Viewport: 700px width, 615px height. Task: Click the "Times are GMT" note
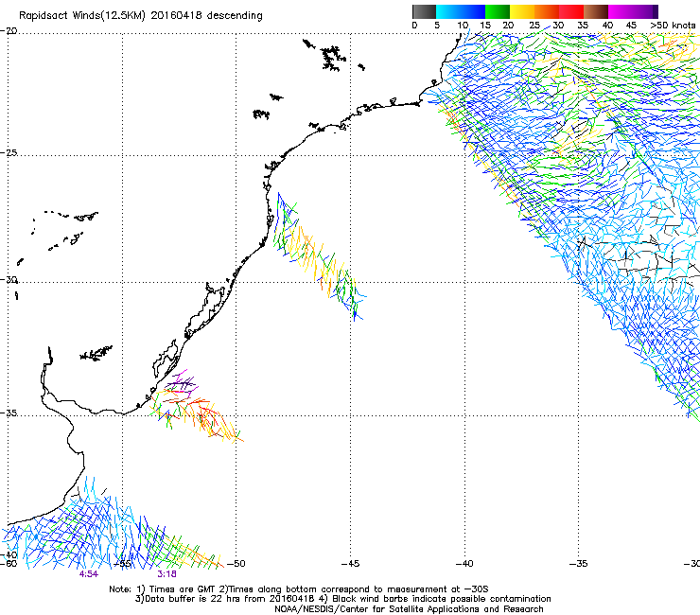click(182, 589)
